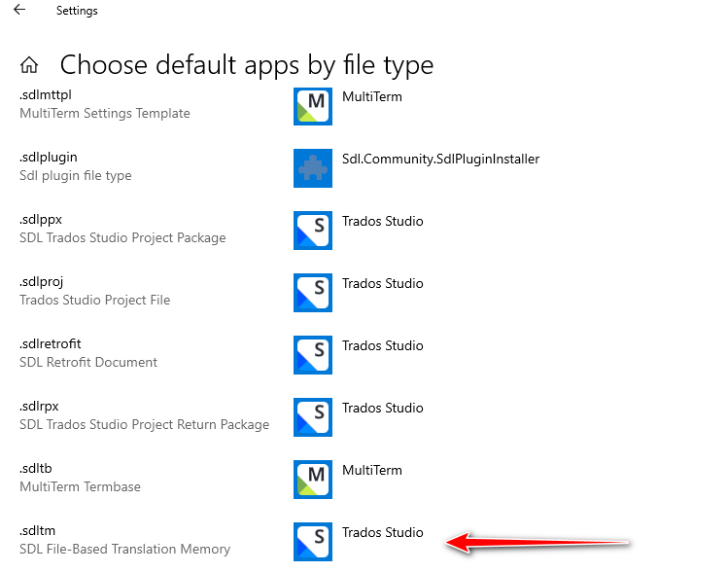The width and height of the screenshot is (728, 572).
Task: Click 'SDL File-Based Translation Memory' description
Action: pos(124,550)
